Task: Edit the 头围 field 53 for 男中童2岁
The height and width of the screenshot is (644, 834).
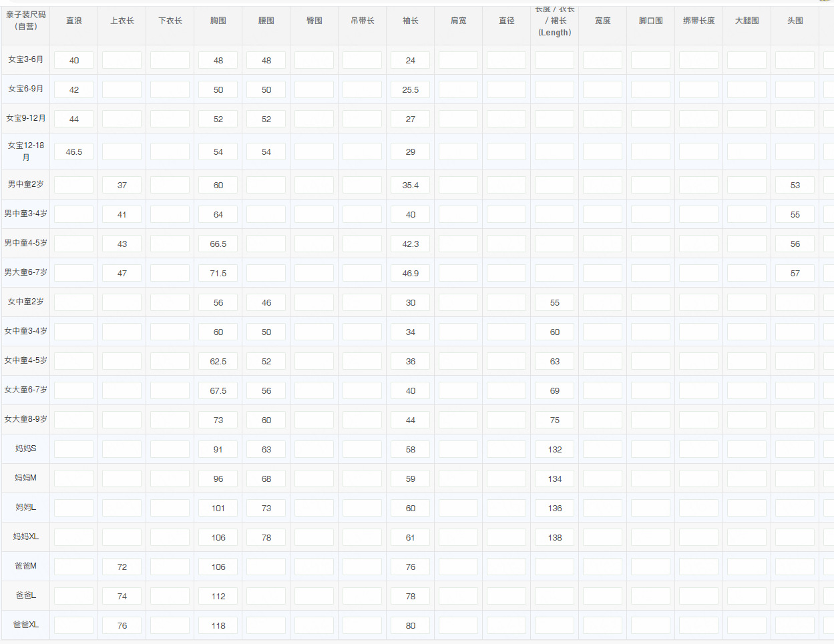Action: point(795,185)
